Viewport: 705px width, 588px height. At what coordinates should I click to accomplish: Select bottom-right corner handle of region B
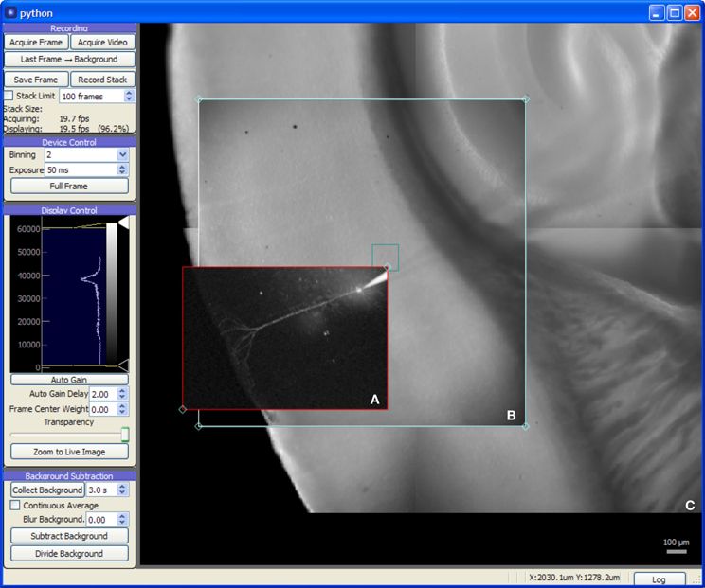tap(525, 426)
